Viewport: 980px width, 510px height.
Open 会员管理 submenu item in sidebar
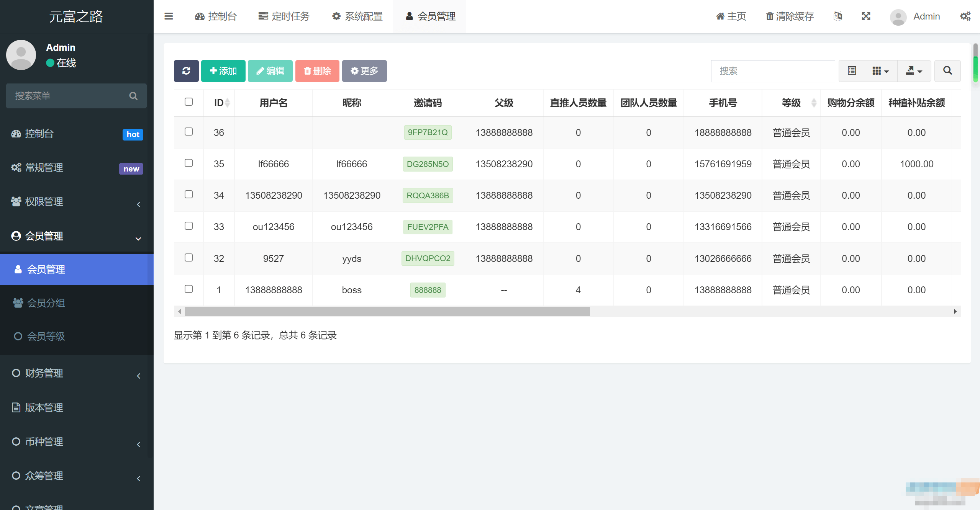pyautogui.click(x=77, y=270)
